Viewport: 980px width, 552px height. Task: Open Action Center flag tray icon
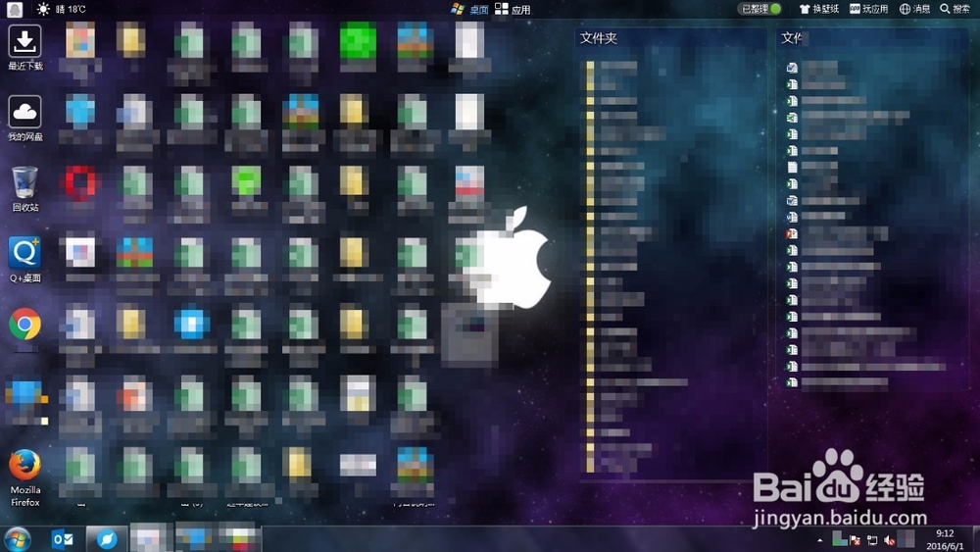(x=855, y=540)
